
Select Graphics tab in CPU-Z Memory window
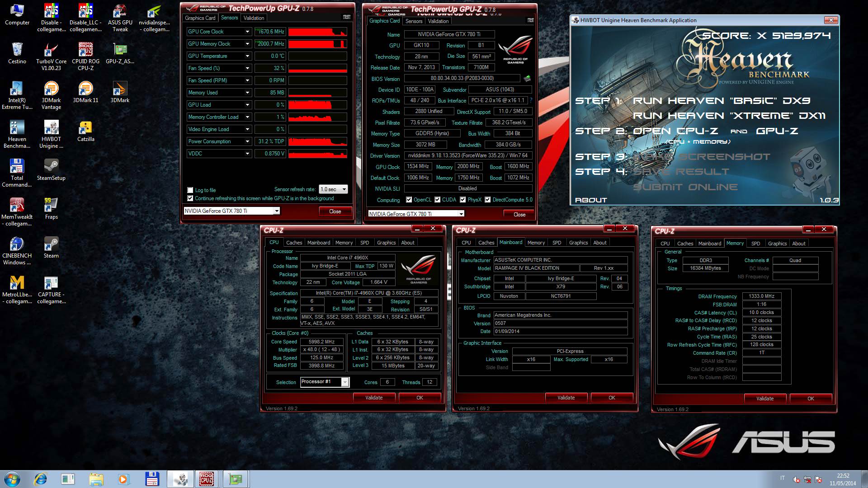[x=777, y=244]
